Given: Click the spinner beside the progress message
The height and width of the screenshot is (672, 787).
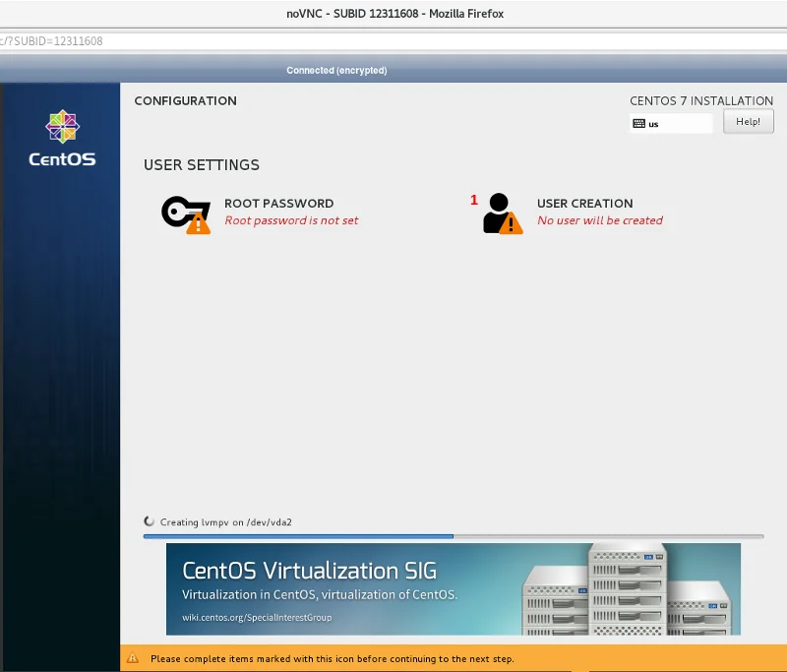Looking at the screenshot, I should tap(149, 520).
